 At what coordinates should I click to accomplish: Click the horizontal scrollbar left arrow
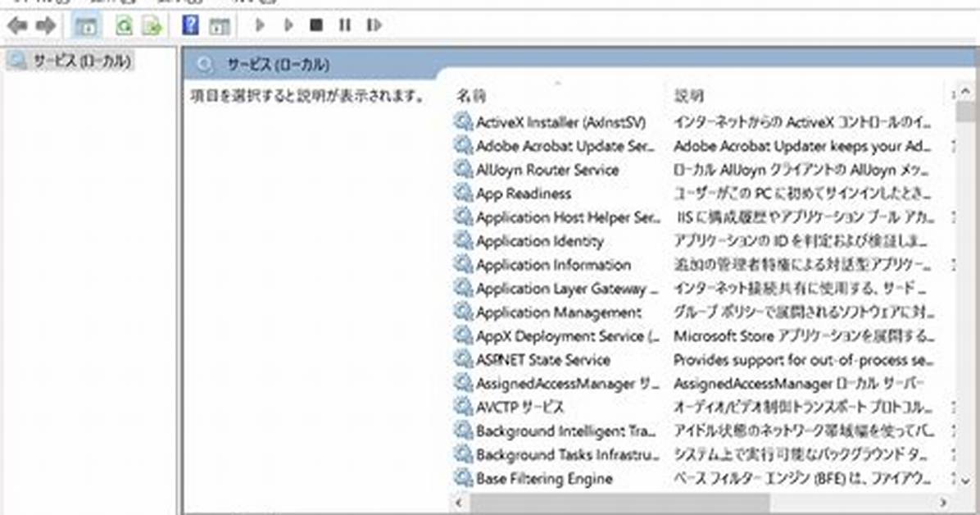460,503
